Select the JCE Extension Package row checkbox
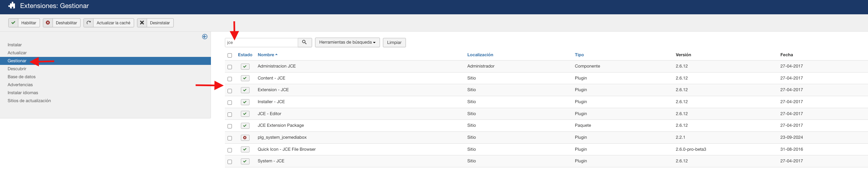The width and height of the screenshot is (868, 178). point(230,126)
